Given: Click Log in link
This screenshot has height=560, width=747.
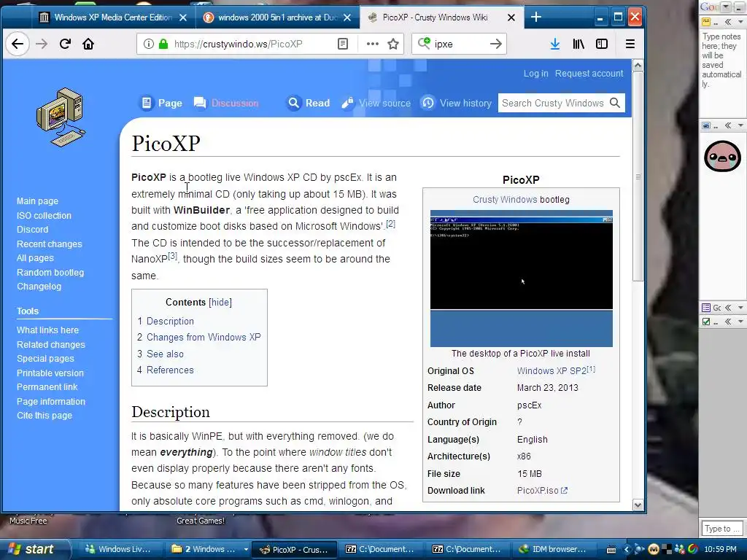Looking at the screenshot, I should click(x=536, y=74).
